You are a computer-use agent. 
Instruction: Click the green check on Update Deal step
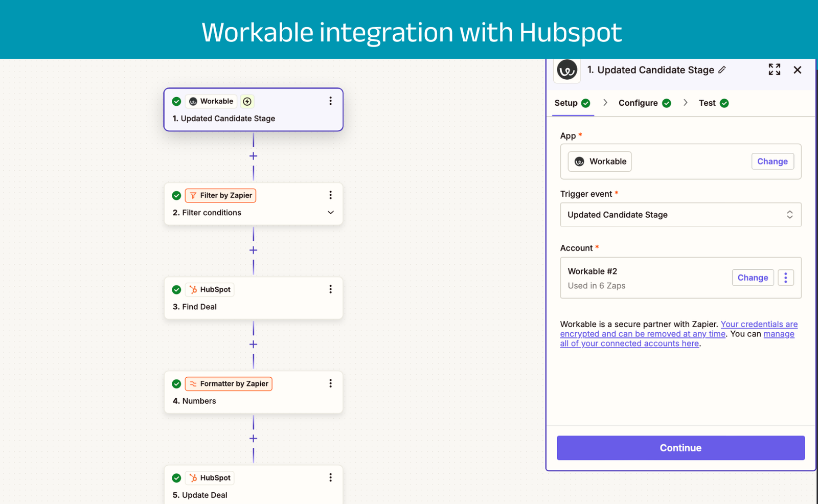tap(176, 478)
